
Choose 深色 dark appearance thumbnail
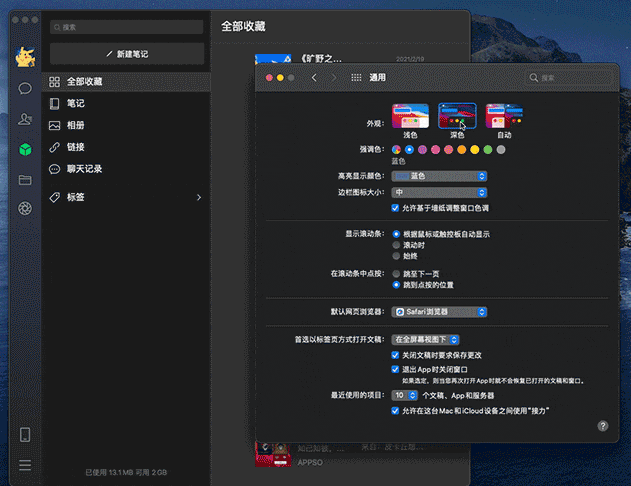click(457, 116)
